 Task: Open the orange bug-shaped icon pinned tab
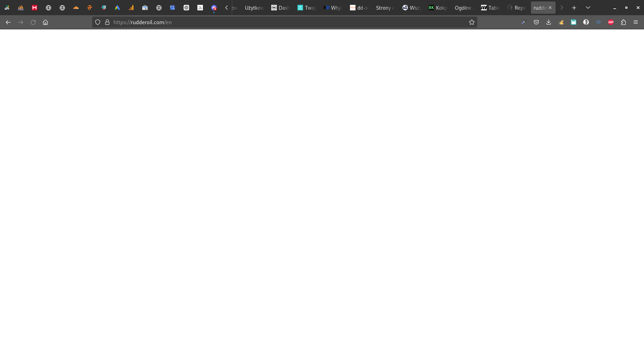click(90, 8)
